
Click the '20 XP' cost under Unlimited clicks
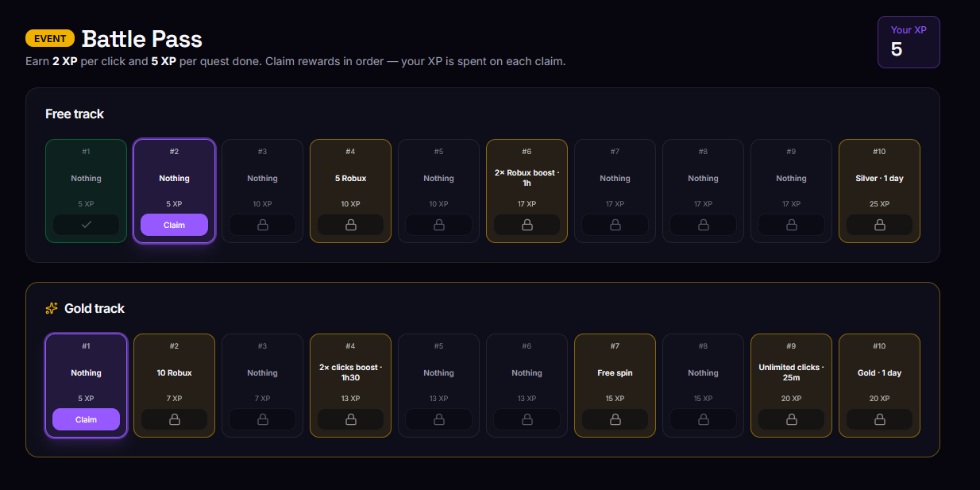tap(791, 399)
